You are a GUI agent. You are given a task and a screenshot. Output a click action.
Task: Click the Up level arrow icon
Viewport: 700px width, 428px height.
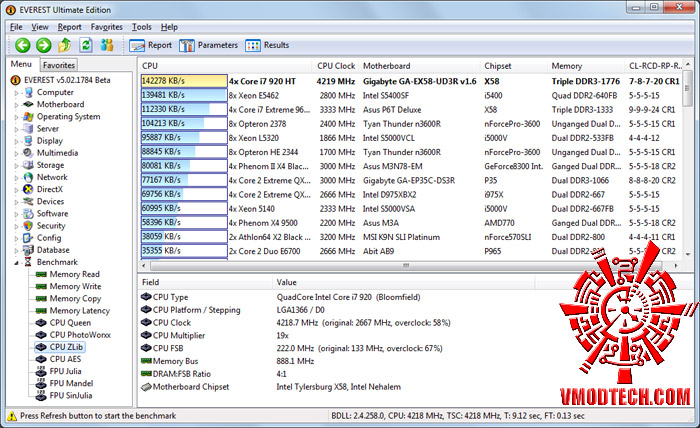[x=64, y=45]
